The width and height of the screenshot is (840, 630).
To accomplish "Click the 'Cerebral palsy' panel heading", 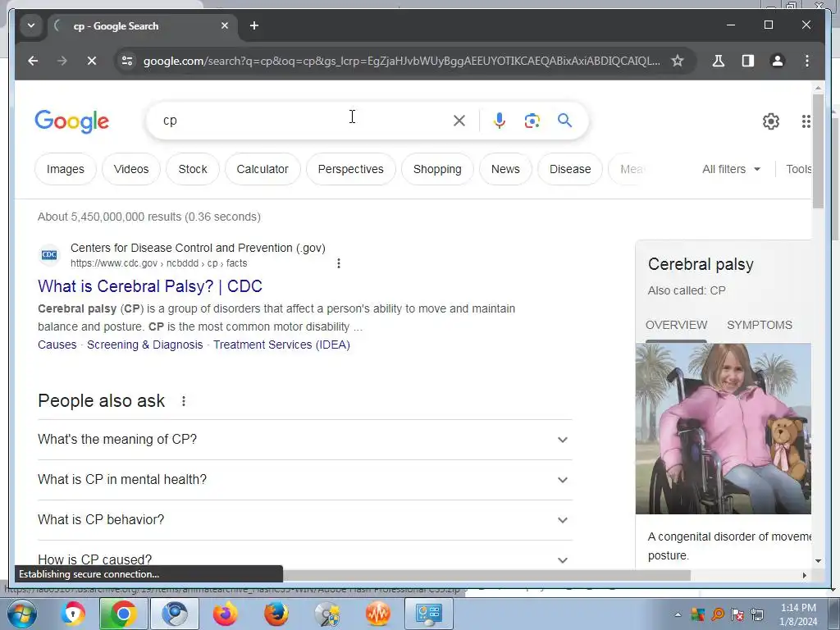I will 701,264.
